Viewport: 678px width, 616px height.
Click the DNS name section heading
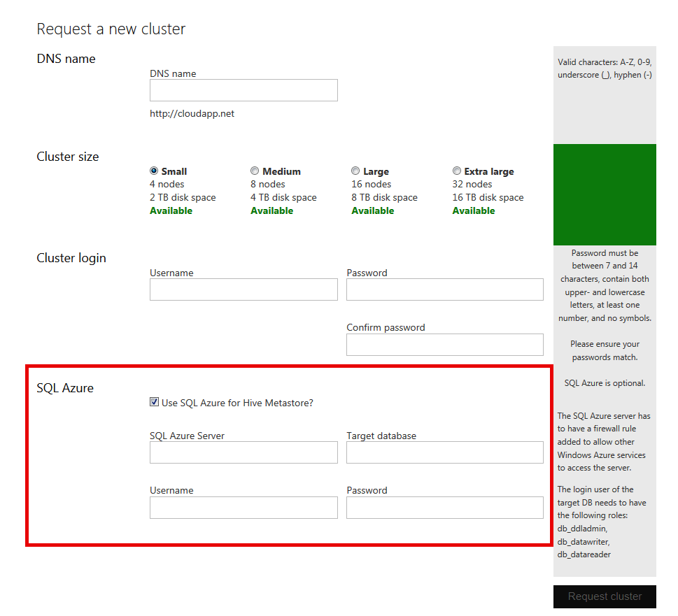[66, 59]
